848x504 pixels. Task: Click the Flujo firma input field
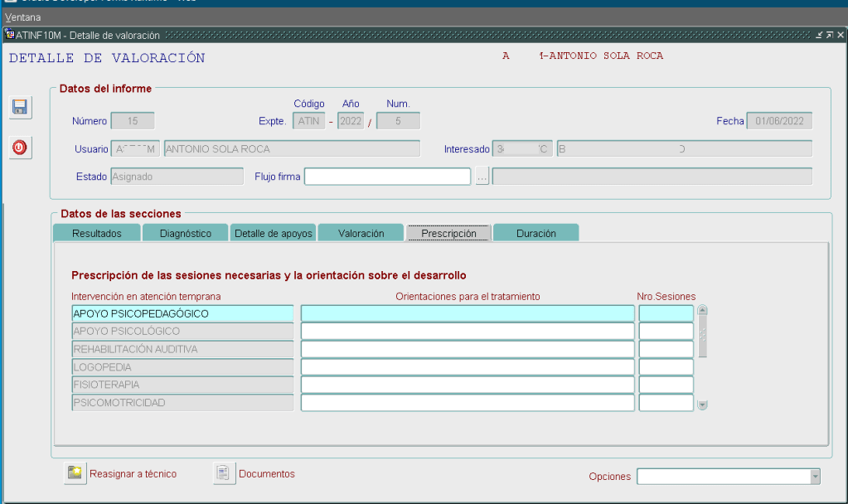click(x=387, y=177)
